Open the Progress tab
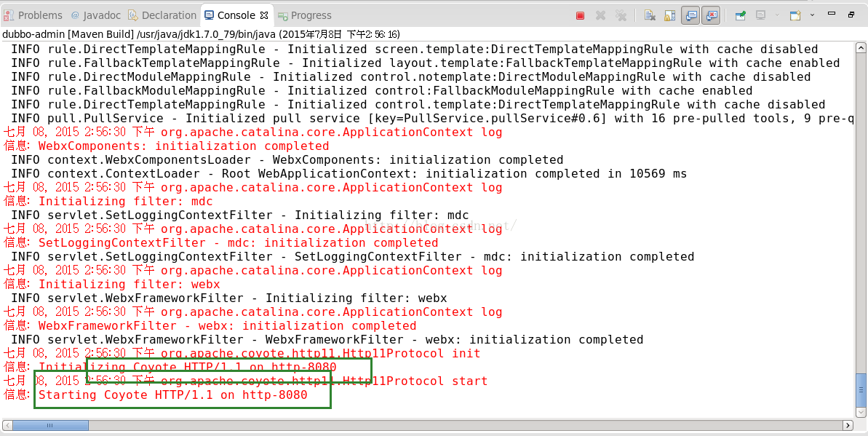Viewport: 868px width, 436px height. point(305,15)
